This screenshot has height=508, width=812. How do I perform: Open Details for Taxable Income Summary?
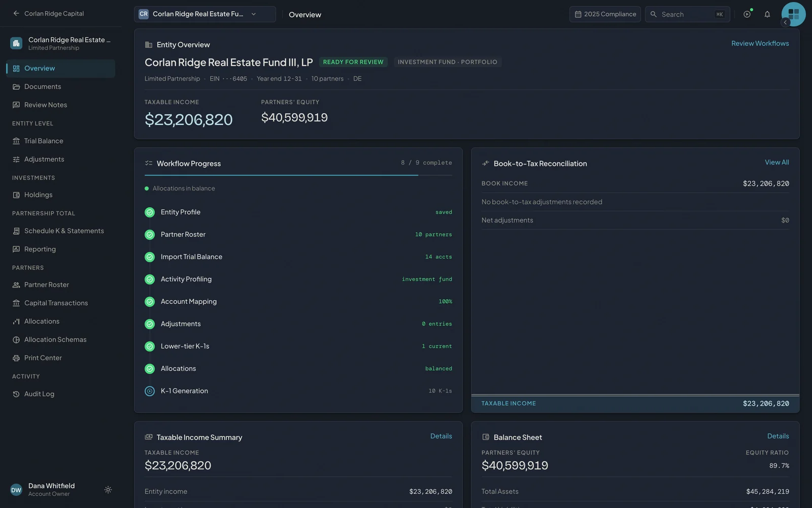(441, 436)
